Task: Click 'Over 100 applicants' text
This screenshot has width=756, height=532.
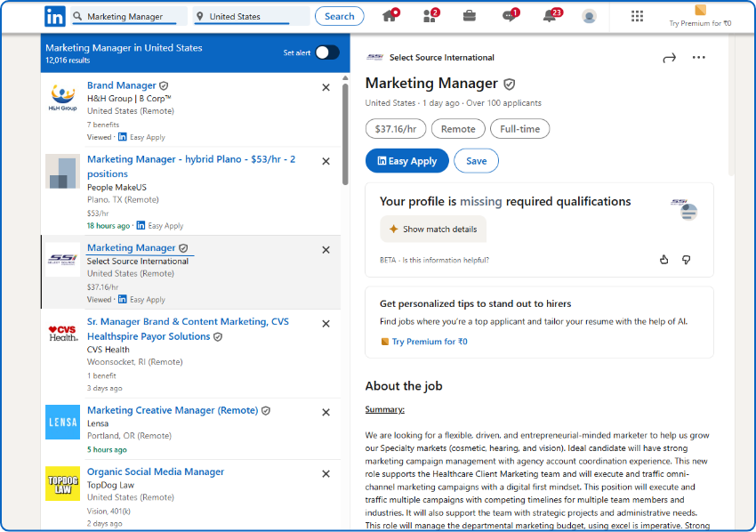Action: pos(503,102)
